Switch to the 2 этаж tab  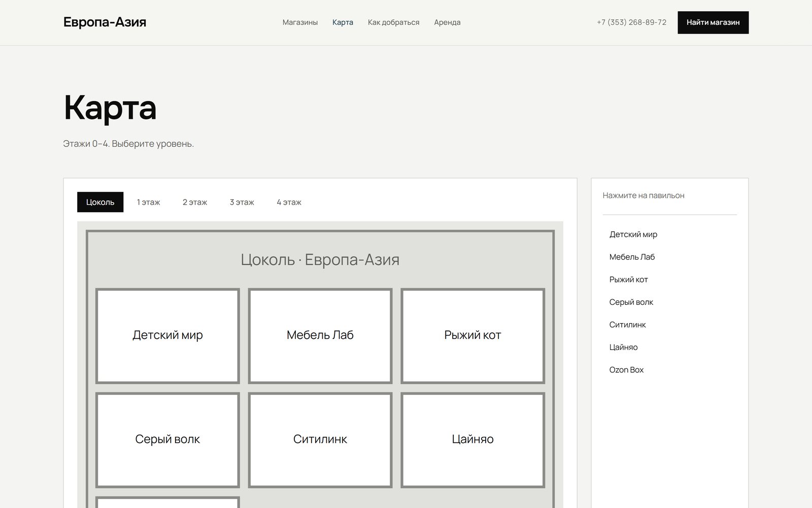195,202
